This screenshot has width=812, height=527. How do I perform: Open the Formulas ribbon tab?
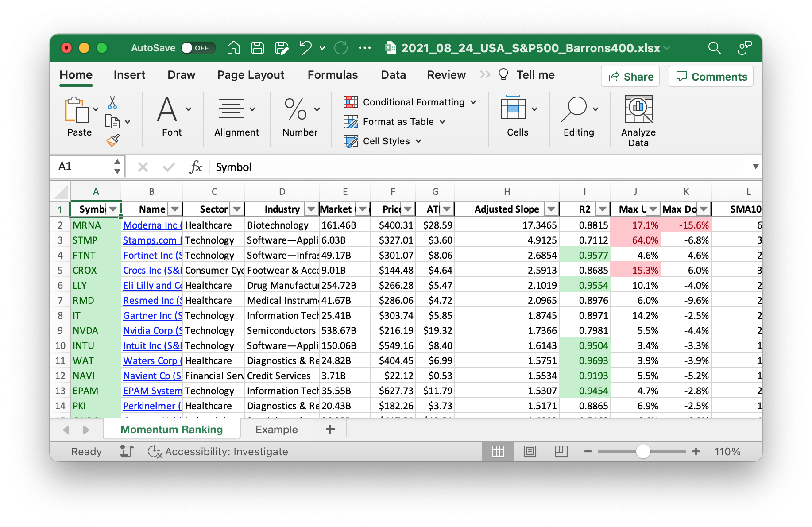[333, 75]
